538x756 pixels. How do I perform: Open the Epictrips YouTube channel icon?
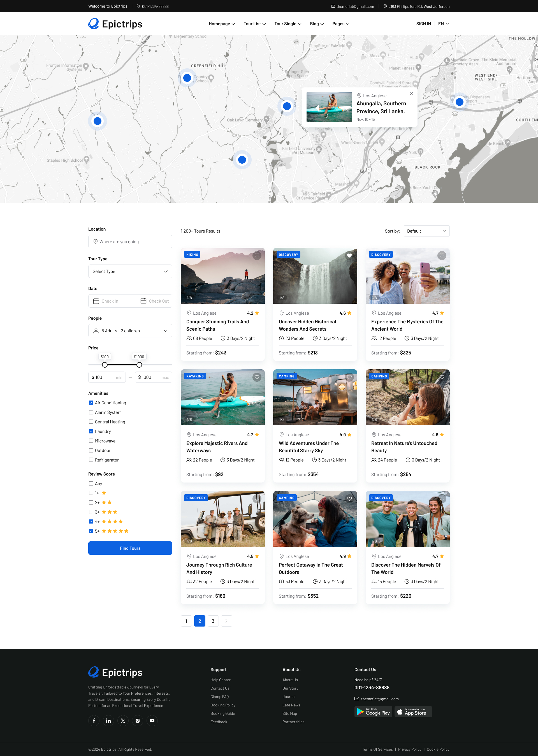click(x=152, y=720)
